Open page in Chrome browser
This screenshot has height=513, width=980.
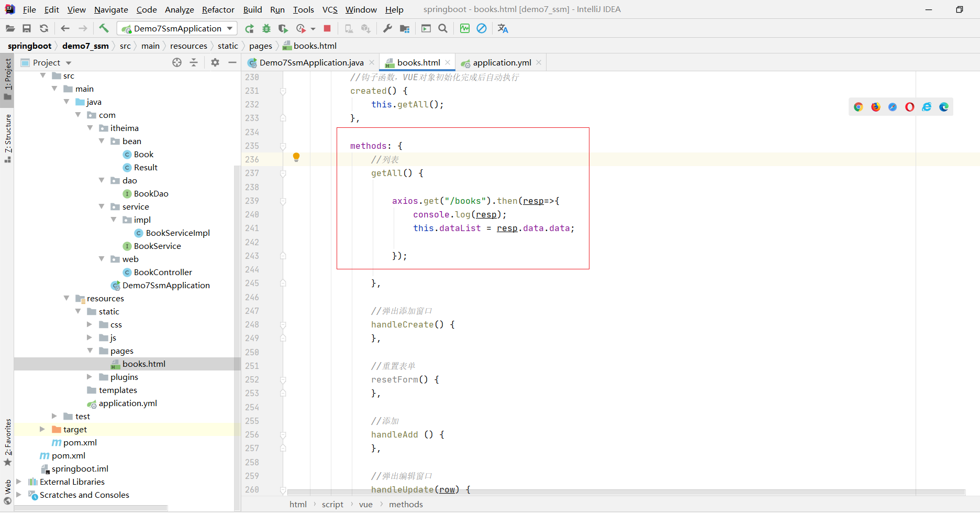point(859,107)
